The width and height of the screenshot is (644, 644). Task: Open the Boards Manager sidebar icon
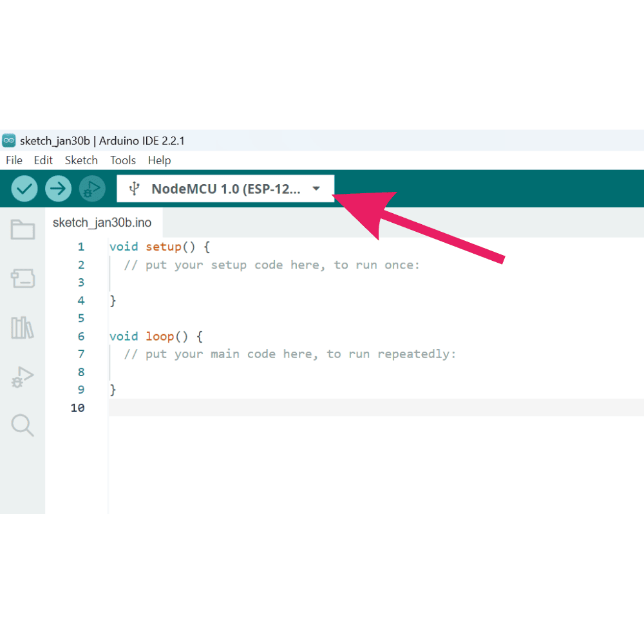point(23,278)
